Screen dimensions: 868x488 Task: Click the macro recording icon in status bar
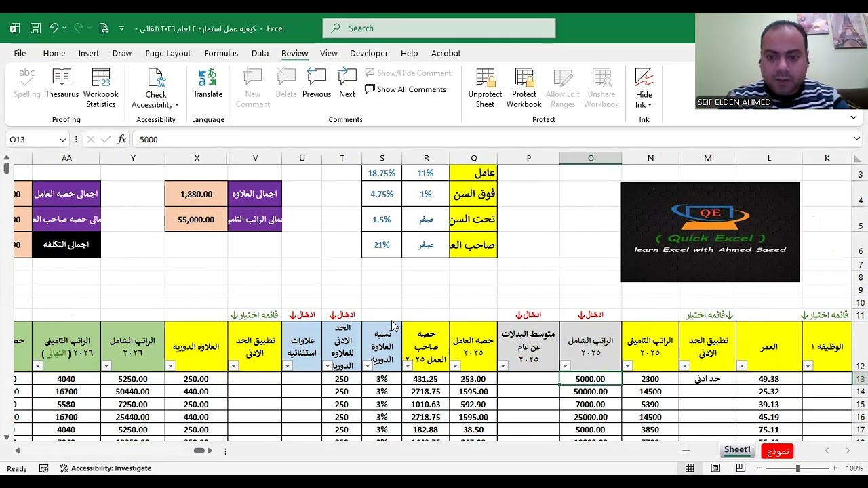point(43,468)
